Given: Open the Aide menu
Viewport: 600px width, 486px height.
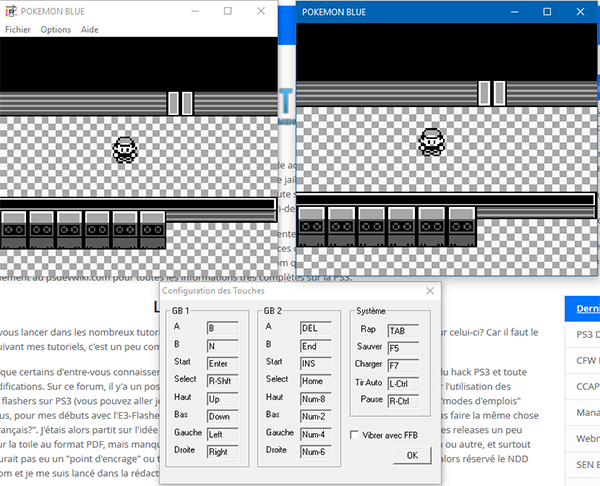Looking at the screenshot, I should 90,29.
